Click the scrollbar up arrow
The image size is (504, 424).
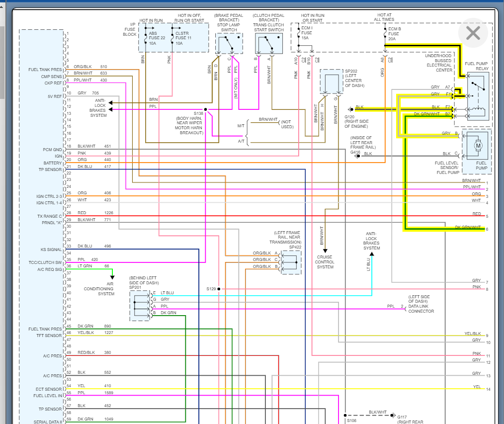1,6
